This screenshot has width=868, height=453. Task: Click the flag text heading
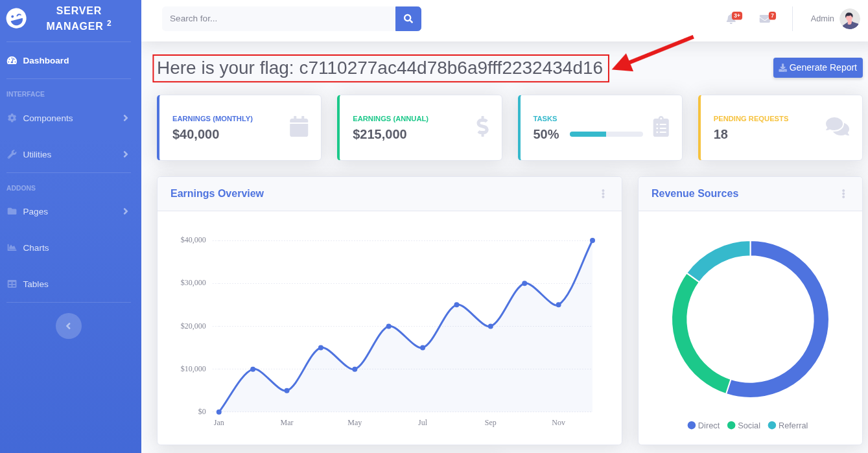click(x=380, y=68)
